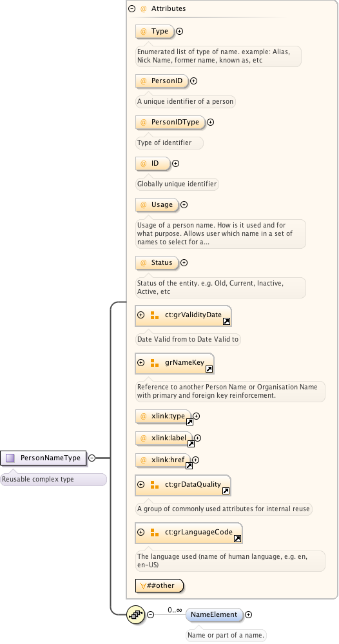
Task: Click the PersonNameType purple square icon
Action: pyautogui.click(x=10, y=458)
